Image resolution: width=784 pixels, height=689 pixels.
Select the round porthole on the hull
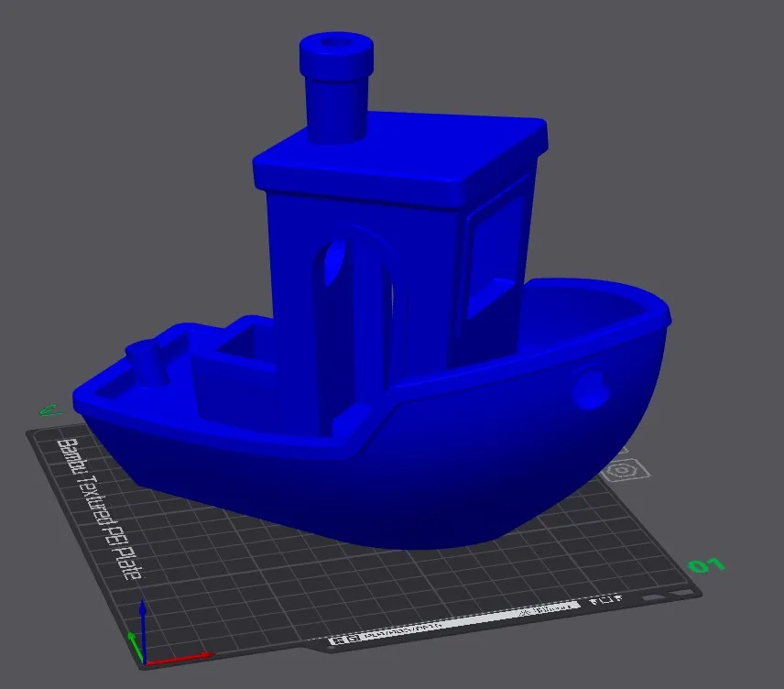(x=591, y=389)
